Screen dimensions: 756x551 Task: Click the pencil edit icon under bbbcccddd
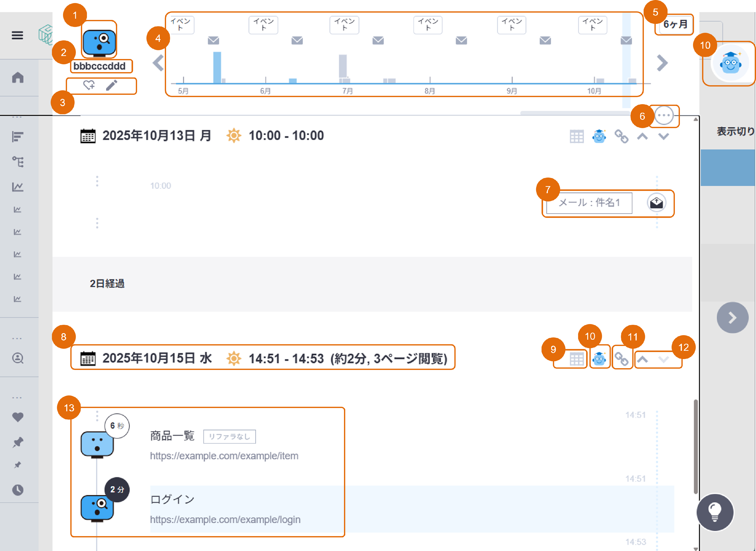[112, 85]
